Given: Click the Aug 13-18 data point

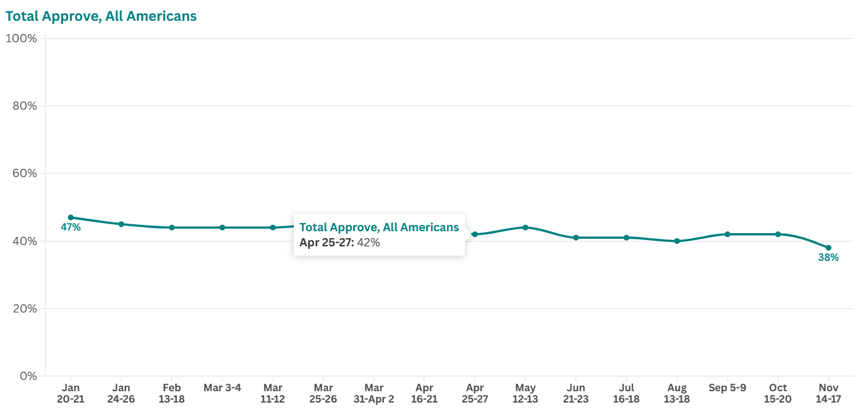Looking at the screenshot, I should (677, 241).
